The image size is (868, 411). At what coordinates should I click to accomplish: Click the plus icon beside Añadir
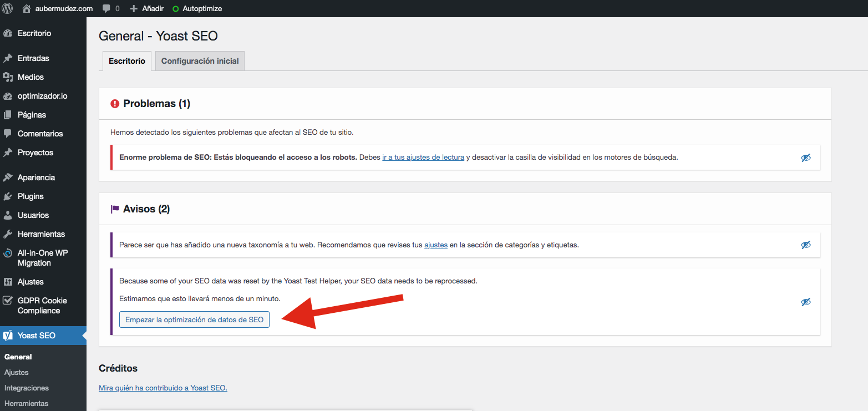pos(133,9)
